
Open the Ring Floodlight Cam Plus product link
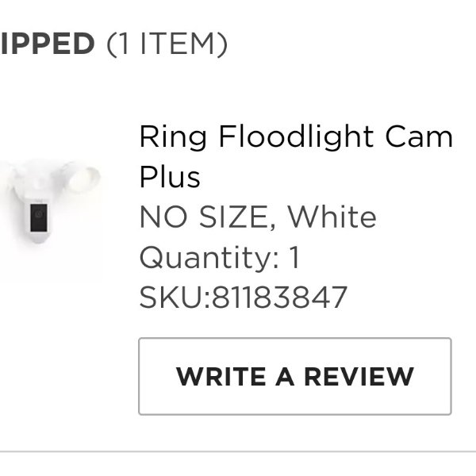coord(296,156)
